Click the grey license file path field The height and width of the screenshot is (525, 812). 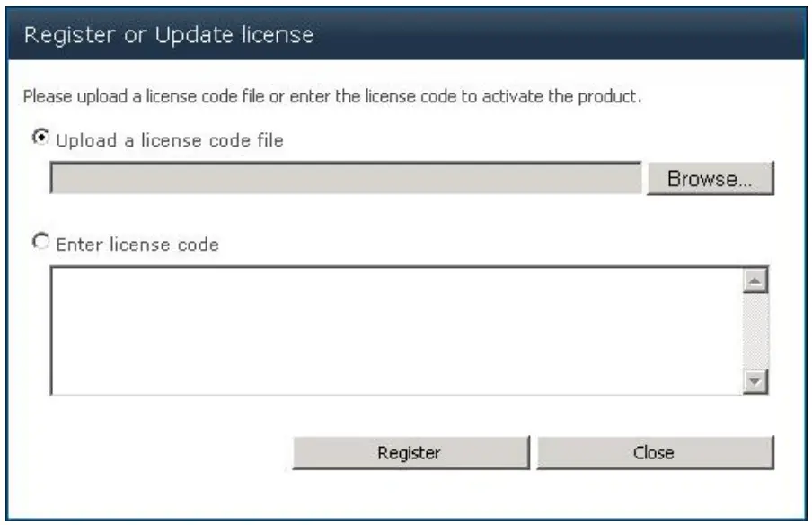(x=346, y=178)
